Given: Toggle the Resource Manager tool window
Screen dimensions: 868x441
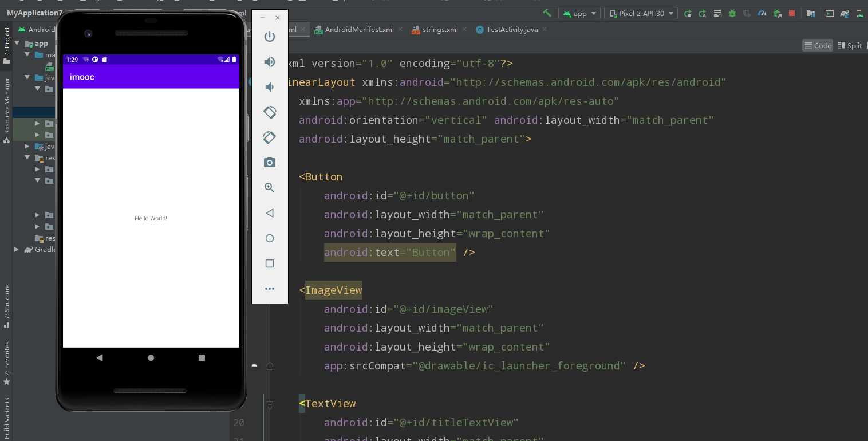Looking at the screenshot, I should [x=6, y=109].
